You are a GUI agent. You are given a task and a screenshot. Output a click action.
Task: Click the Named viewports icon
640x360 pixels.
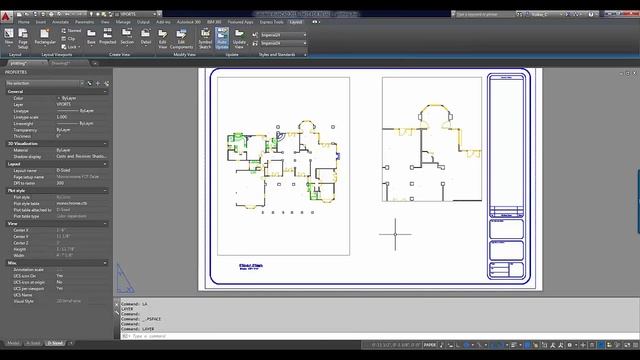(x=71, y=31)
